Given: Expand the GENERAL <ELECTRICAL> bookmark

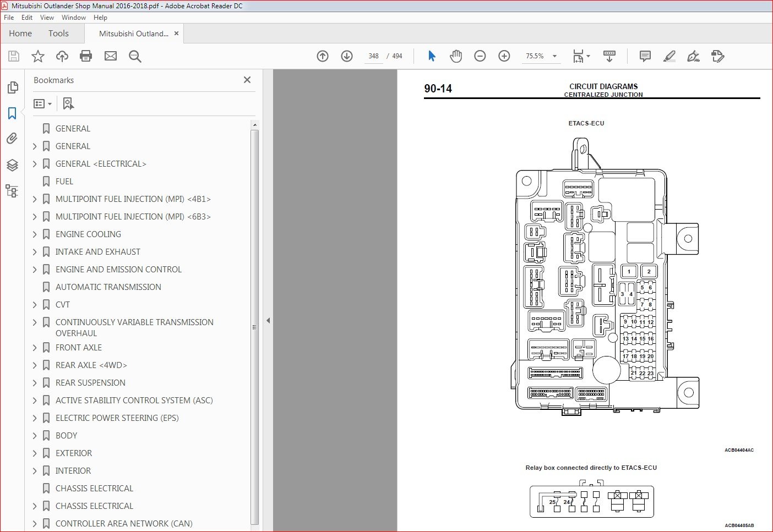Looking at the screenshot, I should 35,164.
